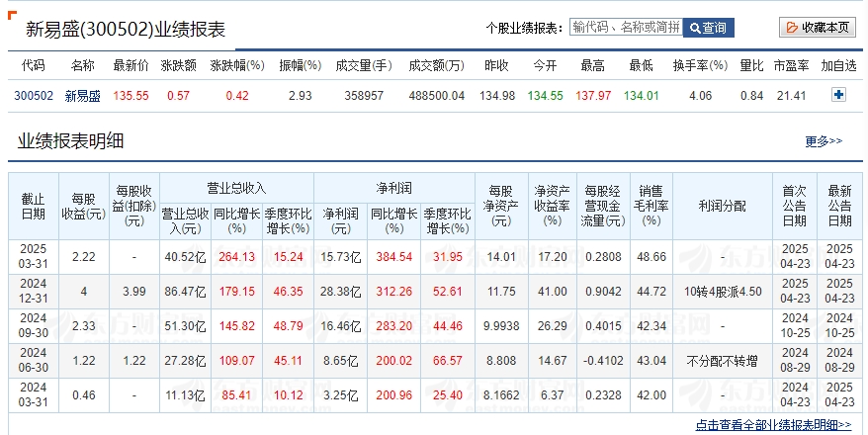Click quarterly profit growth 66.57
Screen dimensions: 868x435
click(447, 361)
